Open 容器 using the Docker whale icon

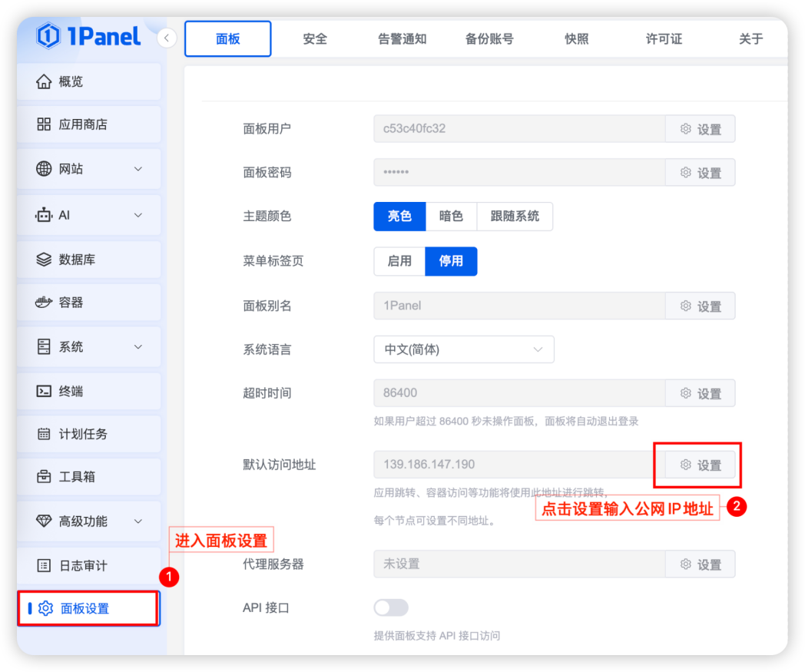44,303
